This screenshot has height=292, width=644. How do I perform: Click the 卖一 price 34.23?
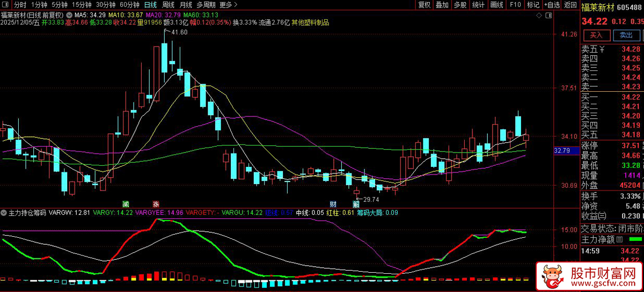pyautogui.click(x=631, y=87)
